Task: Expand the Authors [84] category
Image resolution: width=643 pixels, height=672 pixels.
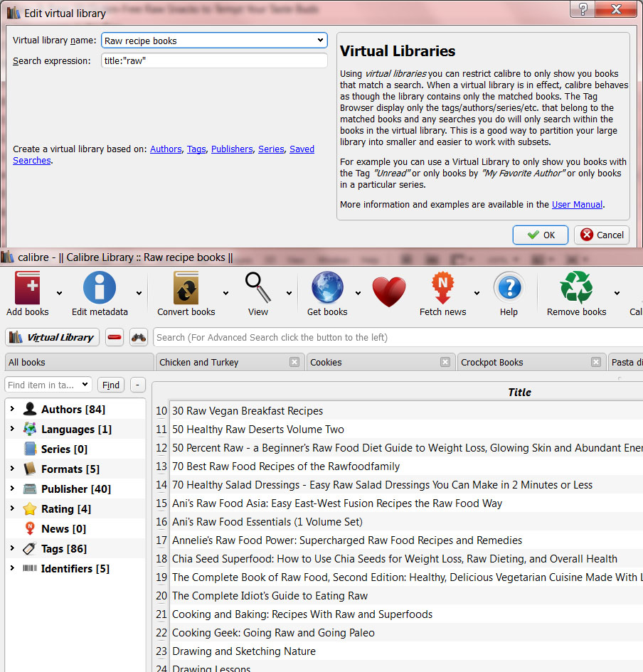Action: tap(12, 409)
